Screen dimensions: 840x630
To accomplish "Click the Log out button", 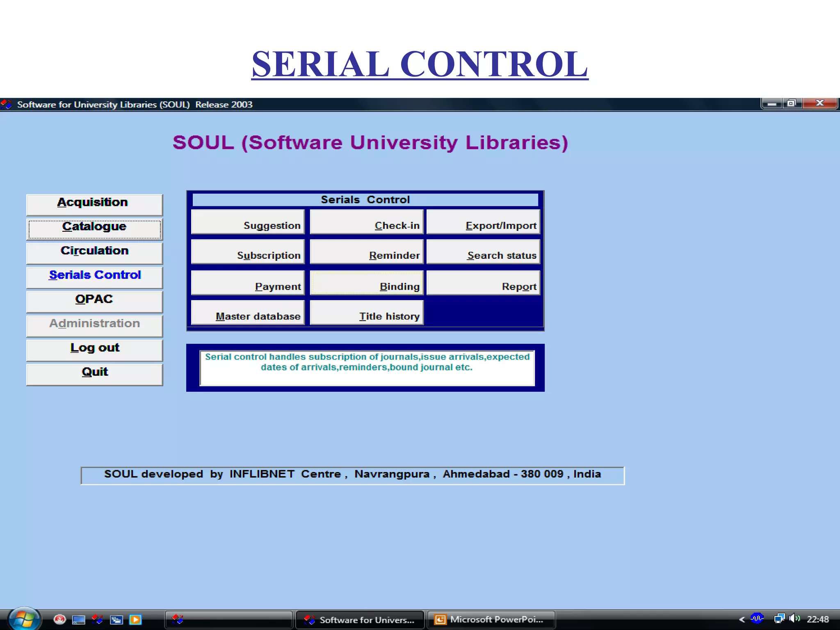I will 94,350.
